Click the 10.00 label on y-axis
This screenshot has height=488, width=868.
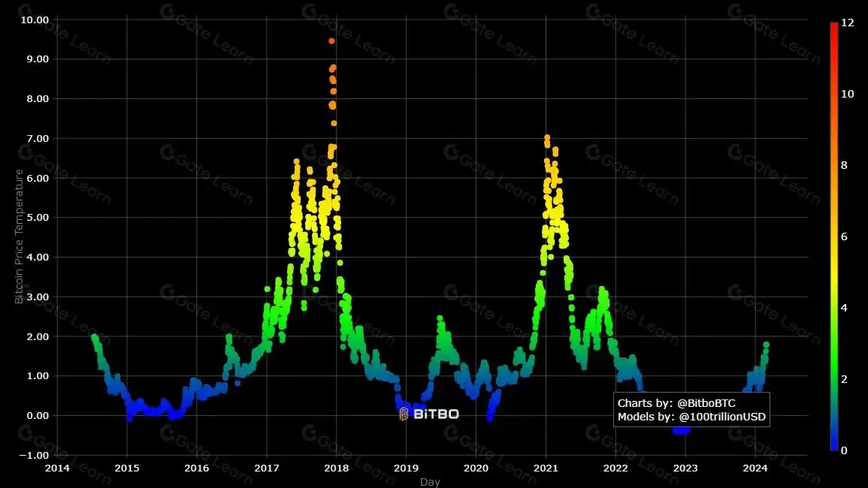point(35,20)
